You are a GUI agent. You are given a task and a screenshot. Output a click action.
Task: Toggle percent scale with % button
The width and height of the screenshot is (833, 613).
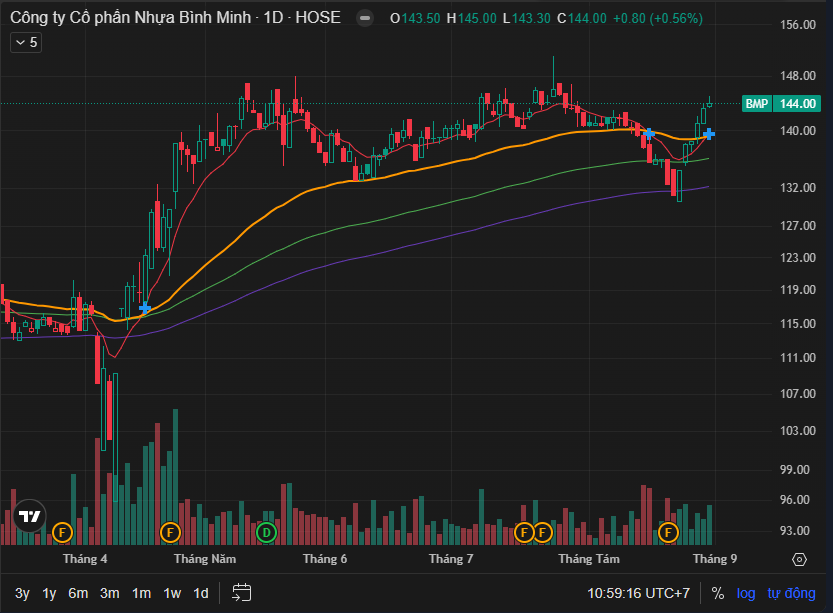pyautogui.click(x=718, y=593)
